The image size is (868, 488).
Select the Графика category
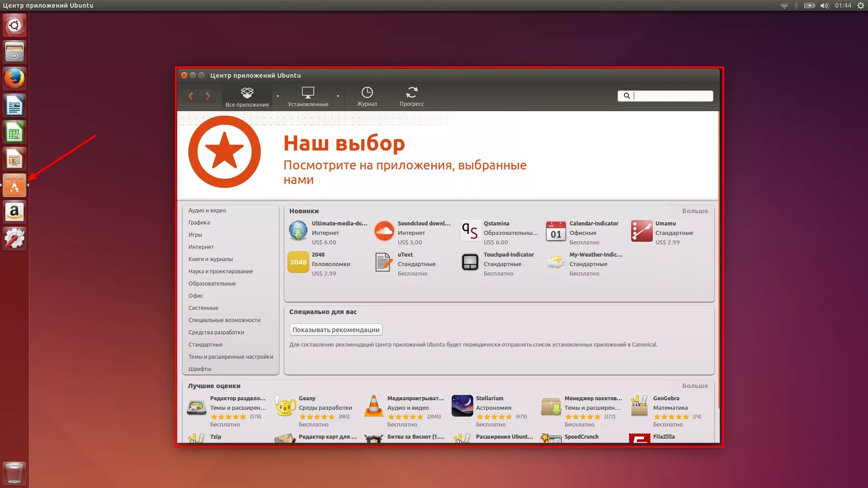(x=199, y=223)
